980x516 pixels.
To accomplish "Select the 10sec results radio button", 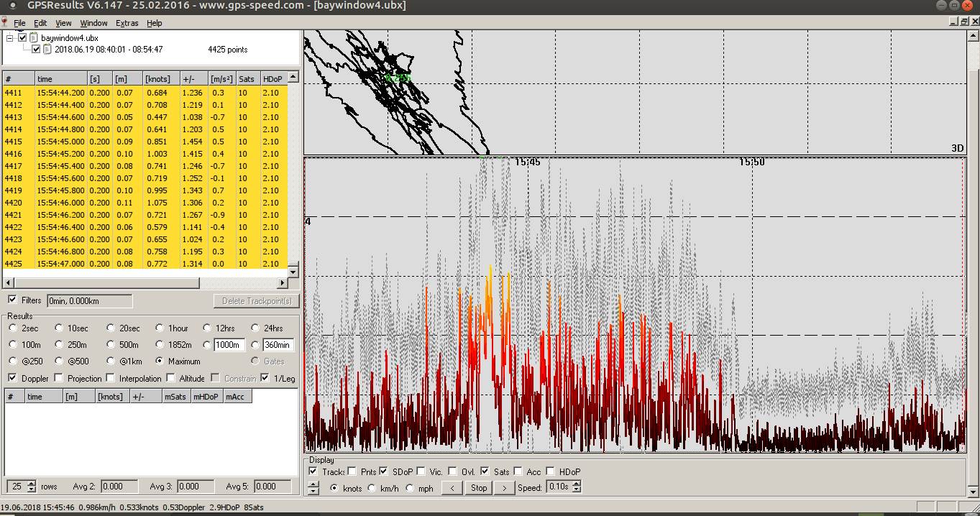I will pyautogui.click(x=59, y=328).
